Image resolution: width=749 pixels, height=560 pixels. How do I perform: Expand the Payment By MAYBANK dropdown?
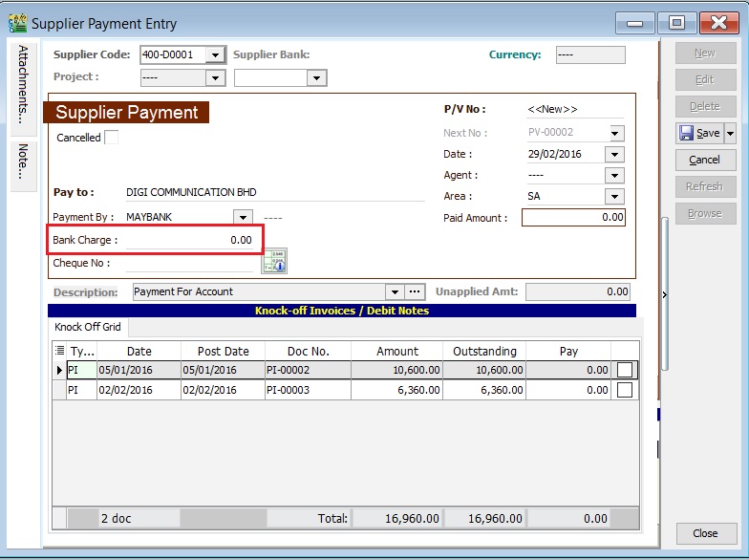244,218
